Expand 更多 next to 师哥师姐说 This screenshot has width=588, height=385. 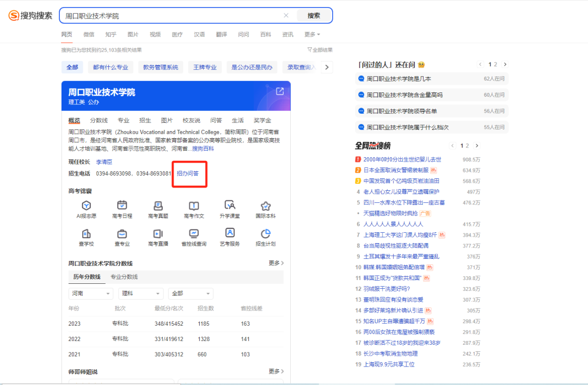(x=276, y=371)
